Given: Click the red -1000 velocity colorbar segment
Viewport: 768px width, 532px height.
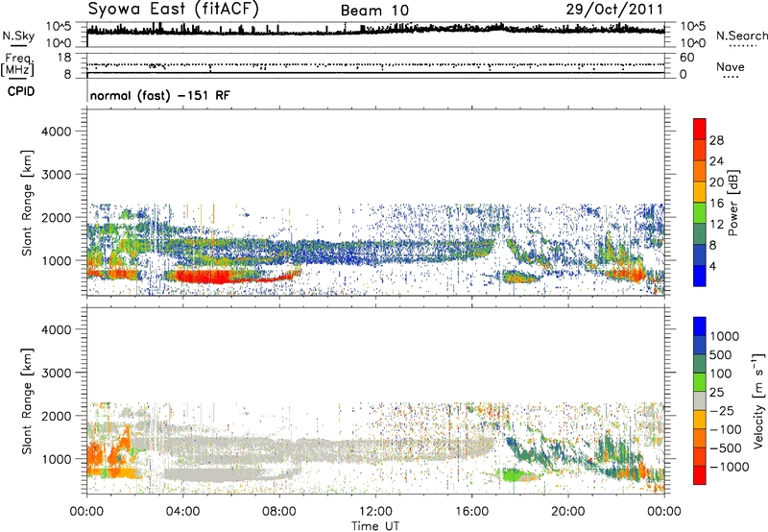Looking at the screenshot, I should click(700, 475).
